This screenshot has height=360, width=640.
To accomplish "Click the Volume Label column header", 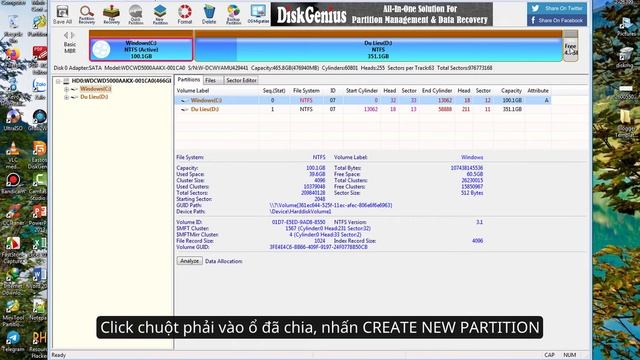I will pos(193,91).
